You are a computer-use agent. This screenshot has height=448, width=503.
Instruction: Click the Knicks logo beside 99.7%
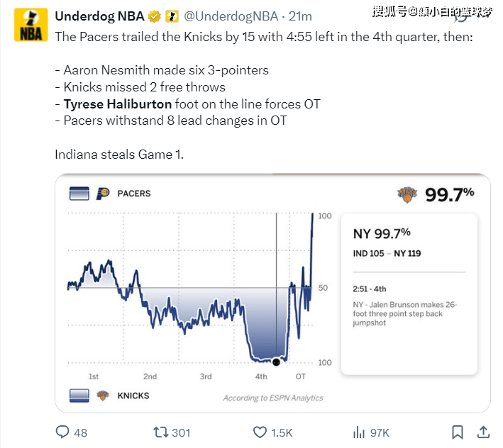pos(407,194)
